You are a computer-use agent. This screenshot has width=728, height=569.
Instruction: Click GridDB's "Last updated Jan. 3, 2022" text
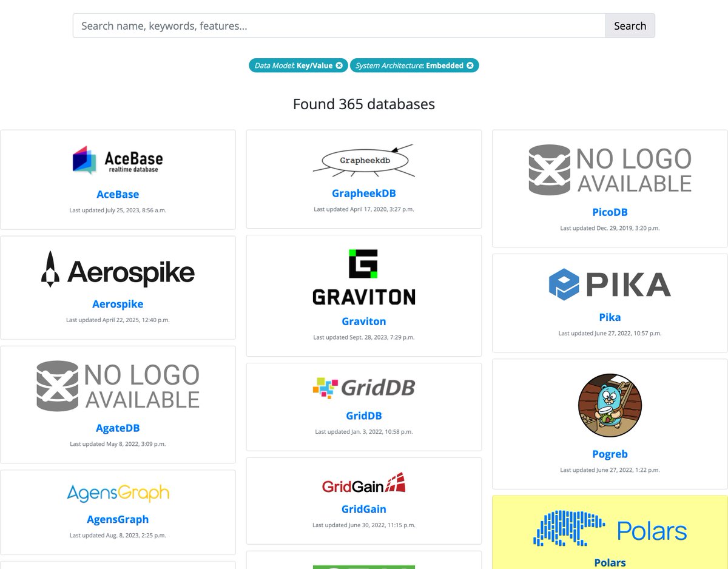[364, 432]
